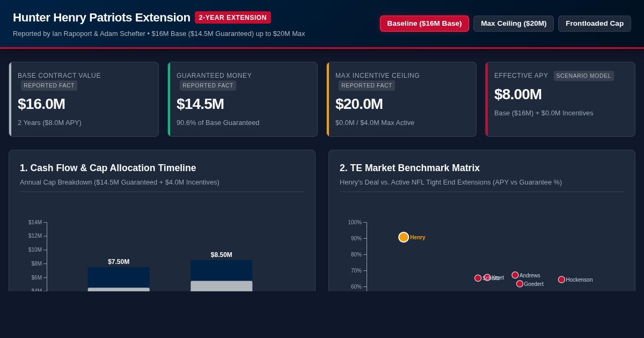Image resolution: width=644 pixels, height=338 pixels.
Task: Click the gray segment of the $8.50M bar
Action: 222,286
